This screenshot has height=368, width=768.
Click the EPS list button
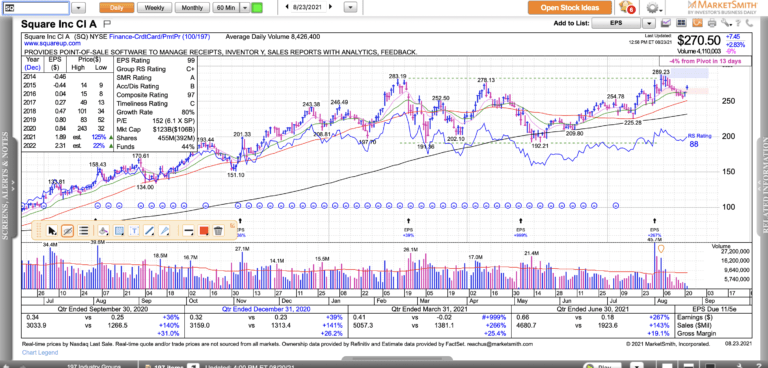click(616, 23)
